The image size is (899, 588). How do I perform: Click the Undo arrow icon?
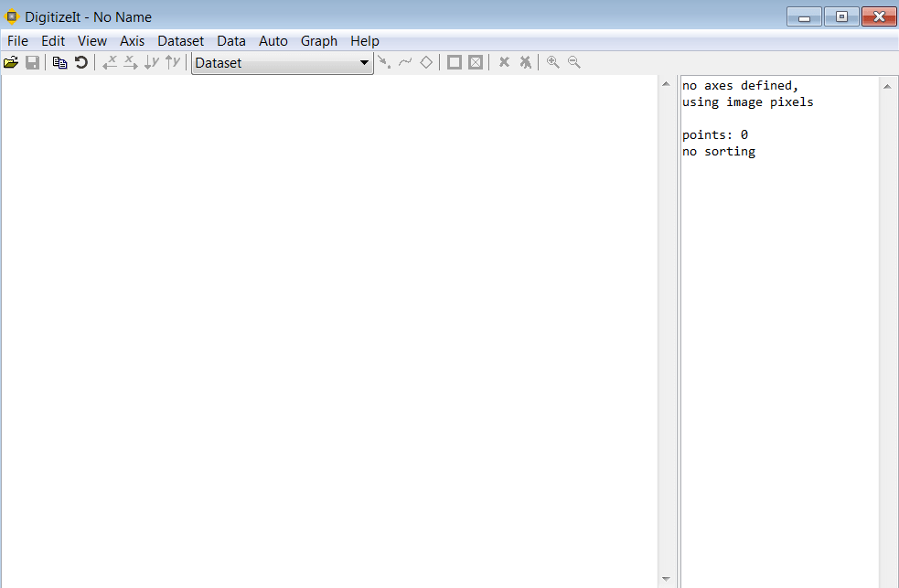pyautogui.click(x=80, y=62)
